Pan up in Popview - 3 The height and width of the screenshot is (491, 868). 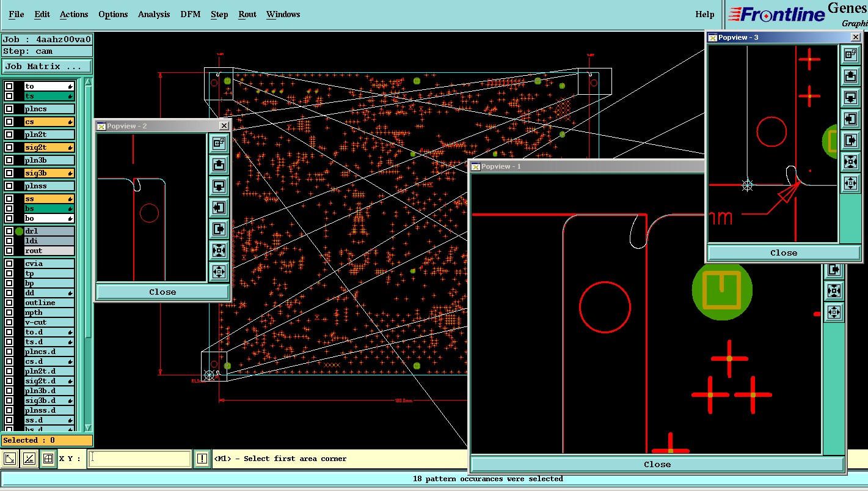coord(850,76)
